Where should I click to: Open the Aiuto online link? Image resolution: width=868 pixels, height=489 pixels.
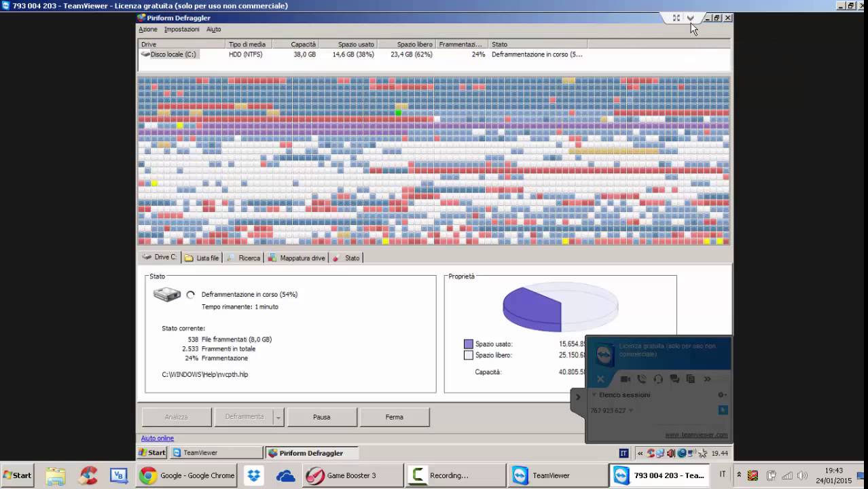tap(158, 438)
